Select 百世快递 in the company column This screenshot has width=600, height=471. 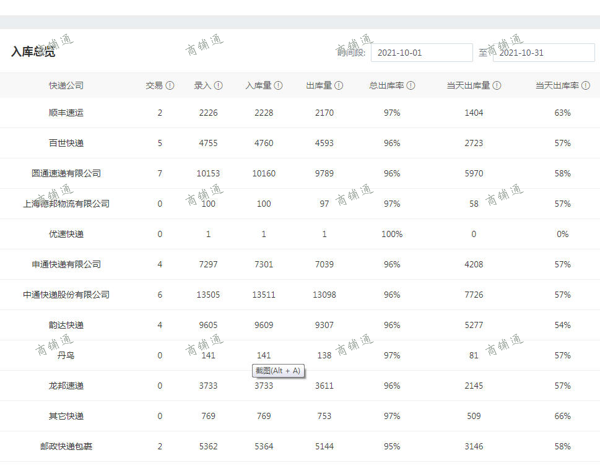pyautogui.click(x=66, y=143)
